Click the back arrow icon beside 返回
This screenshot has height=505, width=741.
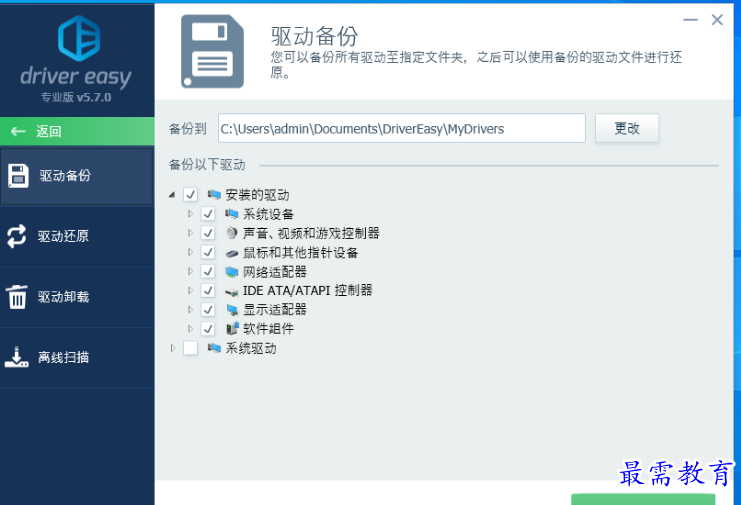coord(18,131)
